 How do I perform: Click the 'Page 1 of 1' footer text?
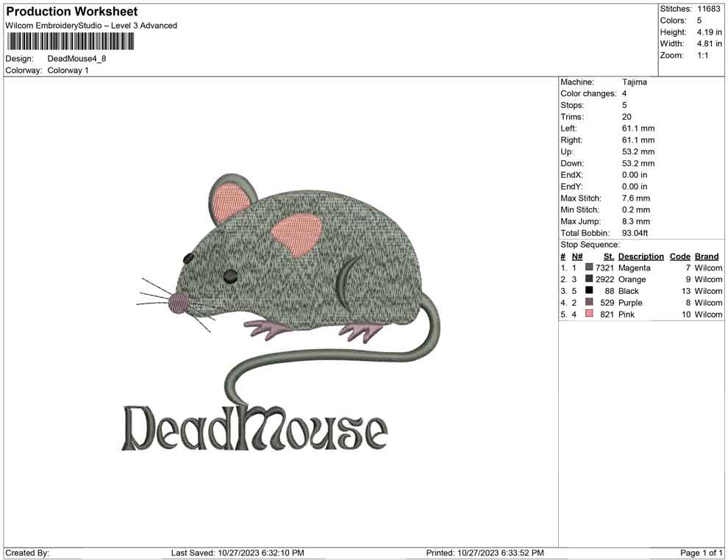(702, 553)
